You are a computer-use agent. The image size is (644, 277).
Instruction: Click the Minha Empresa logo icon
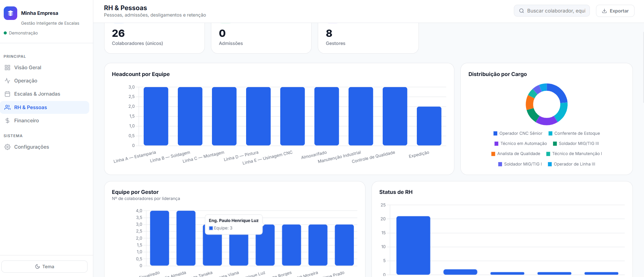click(10, 13)
